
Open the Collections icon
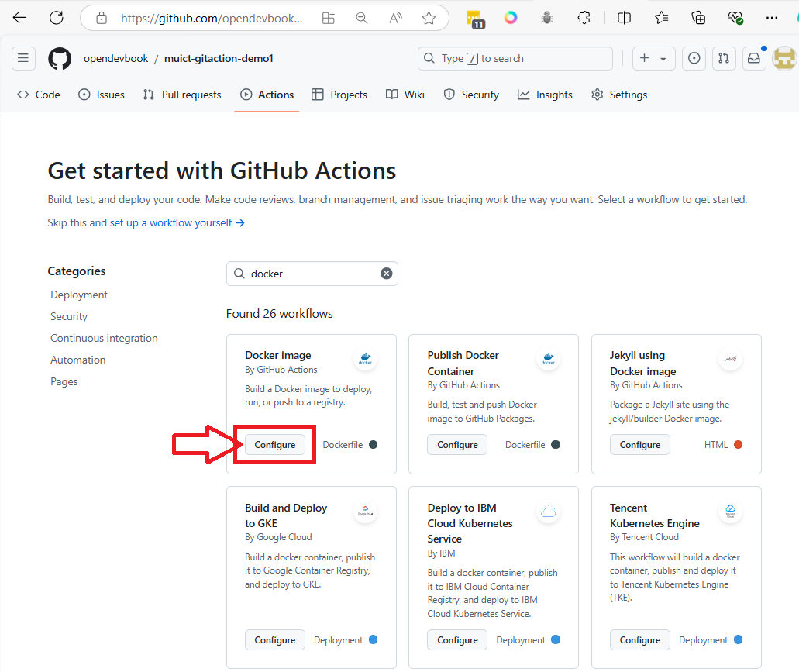698,18
